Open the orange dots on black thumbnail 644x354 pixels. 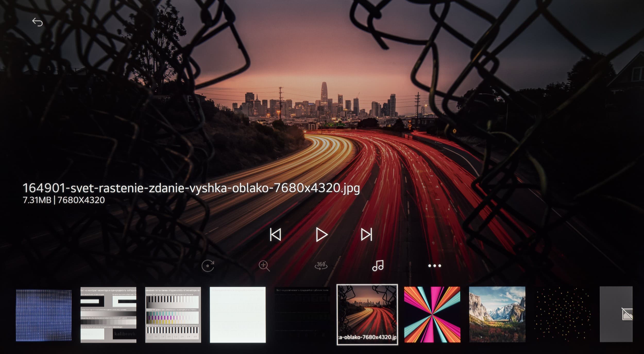(562, 315)
